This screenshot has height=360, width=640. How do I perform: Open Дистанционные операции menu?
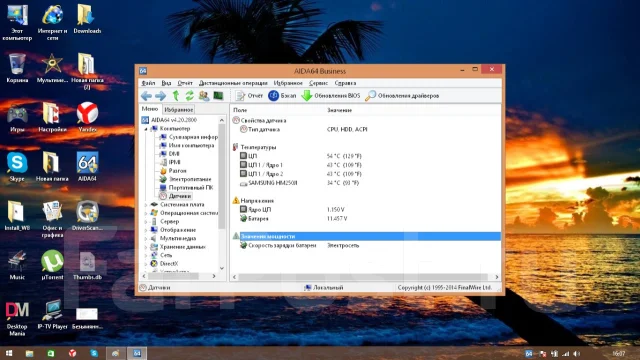233,83
